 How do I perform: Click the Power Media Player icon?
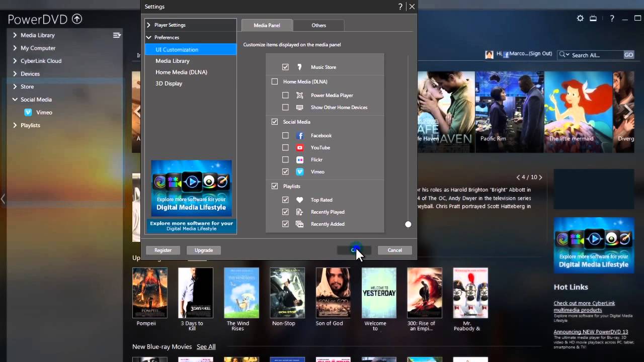(300, 95)
